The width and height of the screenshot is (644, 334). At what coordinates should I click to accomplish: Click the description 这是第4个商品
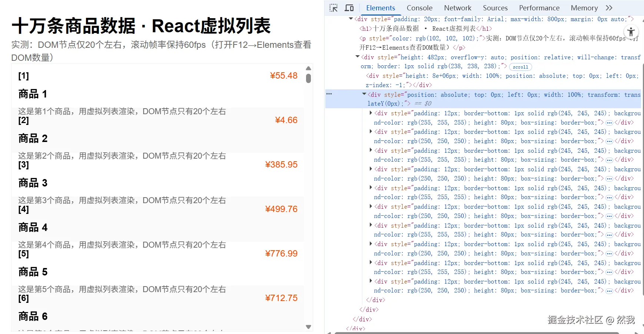122,245
